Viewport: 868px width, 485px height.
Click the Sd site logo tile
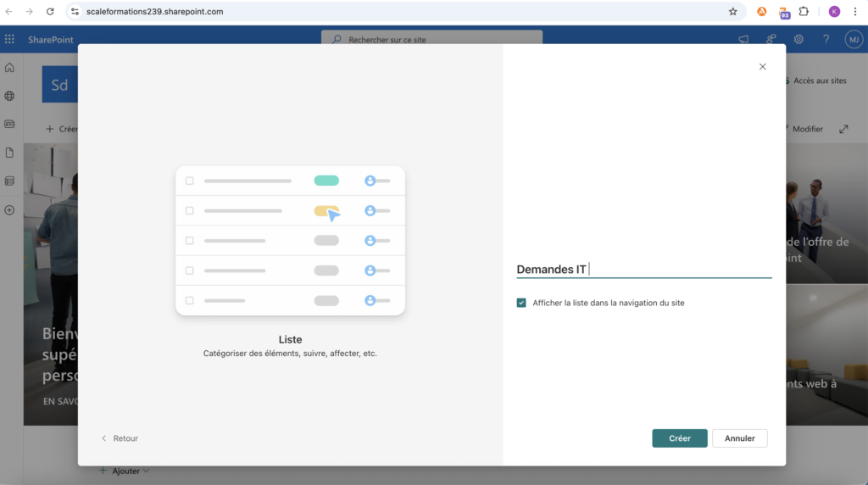point(60,85)
